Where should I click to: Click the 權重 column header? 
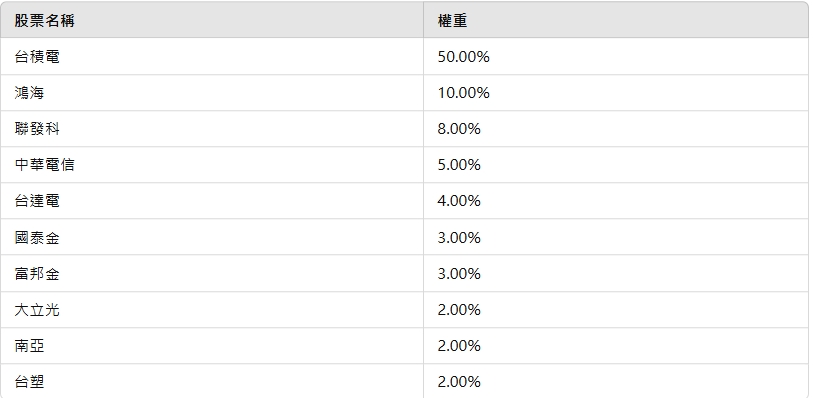[452, 21]
